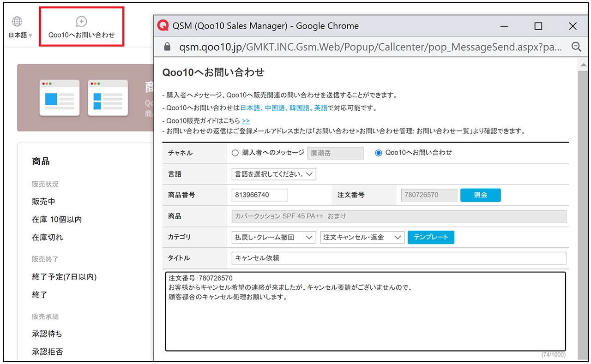This screenshot has height=364, width=591.
Task: Expand the 日本語 language dropdown
Action: pos(21,35)
